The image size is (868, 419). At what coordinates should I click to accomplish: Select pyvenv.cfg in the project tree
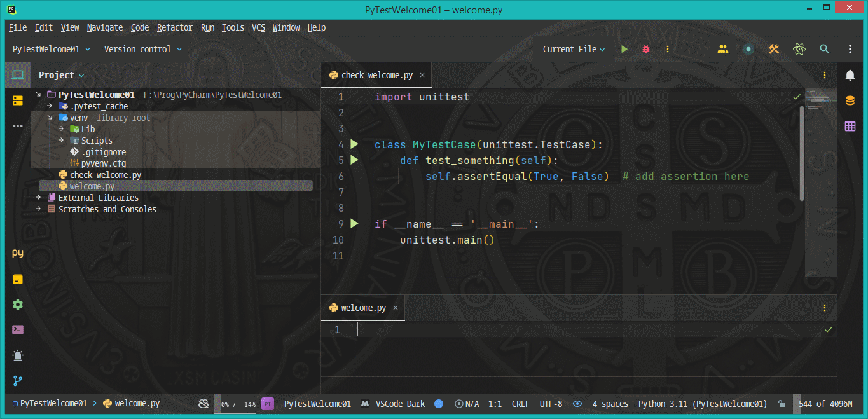click(x=104, y=163)
